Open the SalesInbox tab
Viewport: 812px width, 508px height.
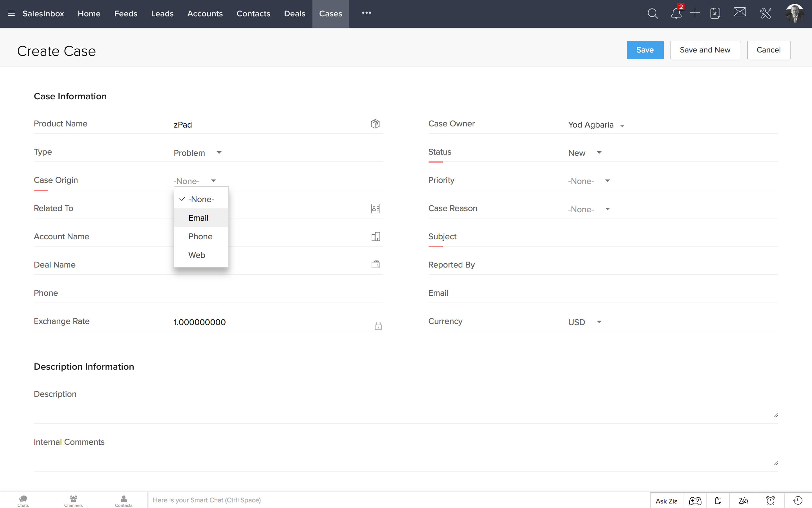click(43, 14)
